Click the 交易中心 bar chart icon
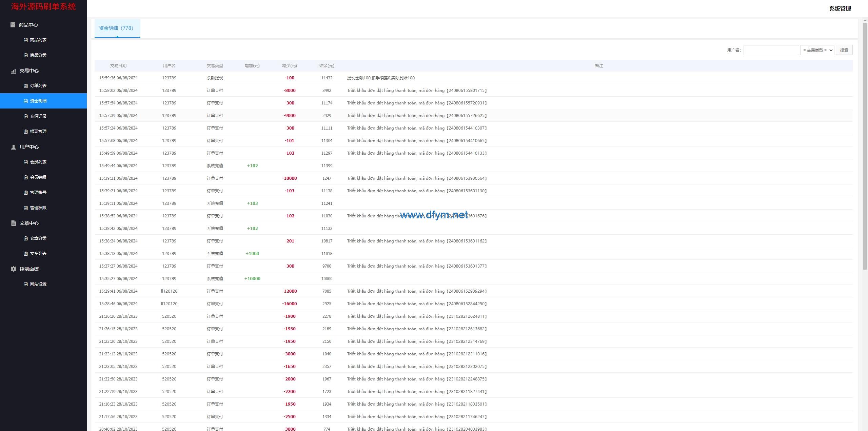The image size is (868, 431). point(14,71)
